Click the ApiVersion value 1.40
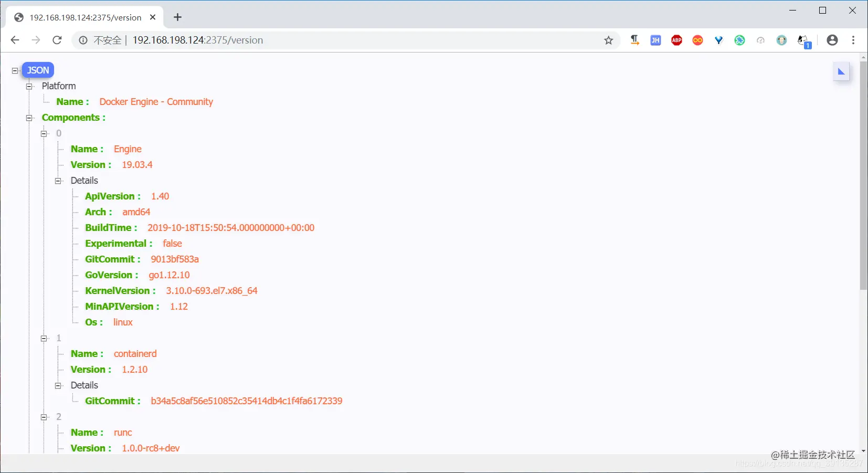This screenshot has height=473, width=868. [160, 196]
